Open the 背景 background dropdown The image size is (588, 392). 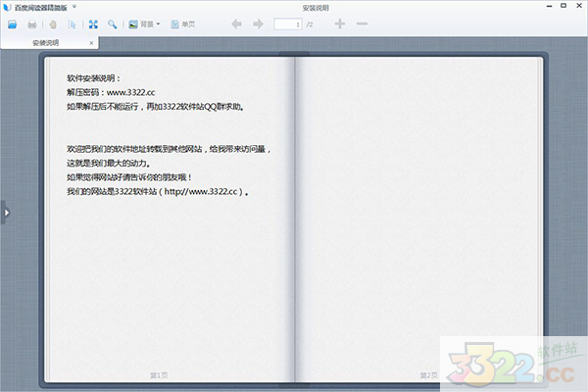(x=146, y=23)
